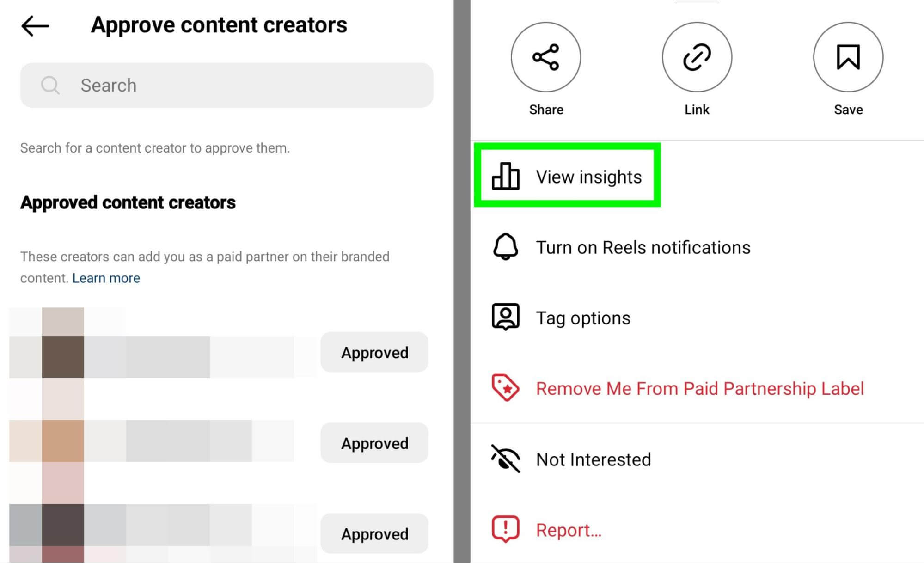Click Learn more link in approved creators section

tap(106, 278)
